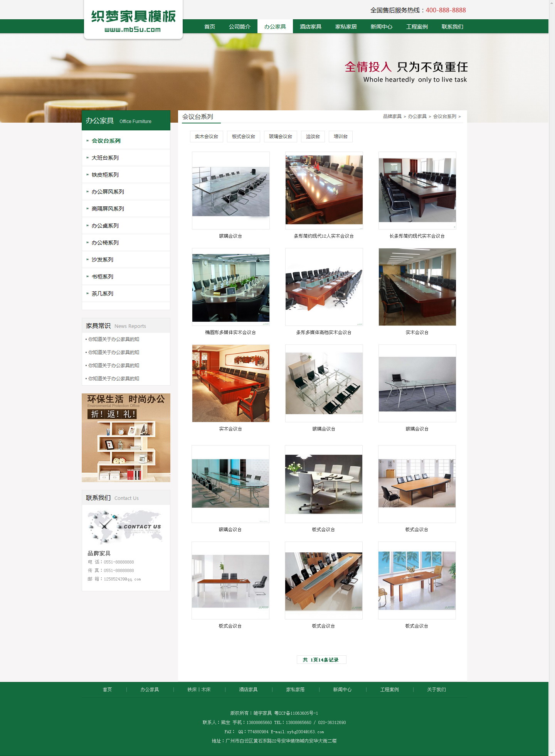555x756 pixels.
Task: Switch to the 玻璃会议台 filter tab
Action: pos(280,137)
